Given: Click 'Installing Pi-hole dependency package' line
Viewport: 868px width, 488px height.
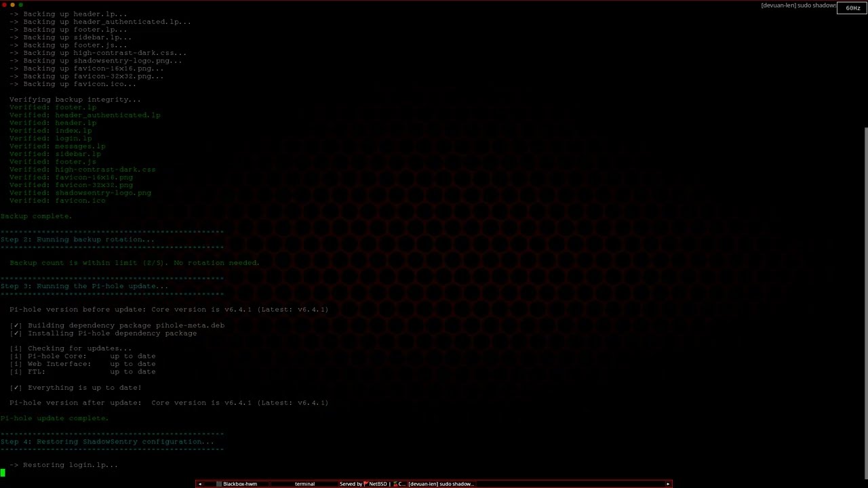Looking at the screenshot, I should click(x=103, y=333).
